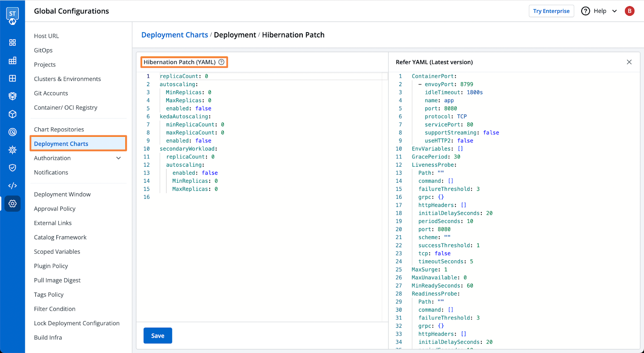The height and width of the screenshot is (353, 644).
Task: Click the Help question mark icon
Action: 586,11
